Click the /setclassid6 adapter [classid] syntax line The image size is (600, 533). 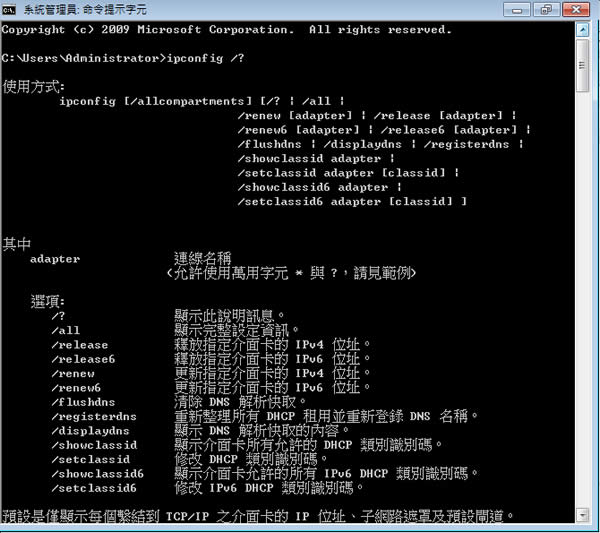pyautogui.click(x=352, y=201)
